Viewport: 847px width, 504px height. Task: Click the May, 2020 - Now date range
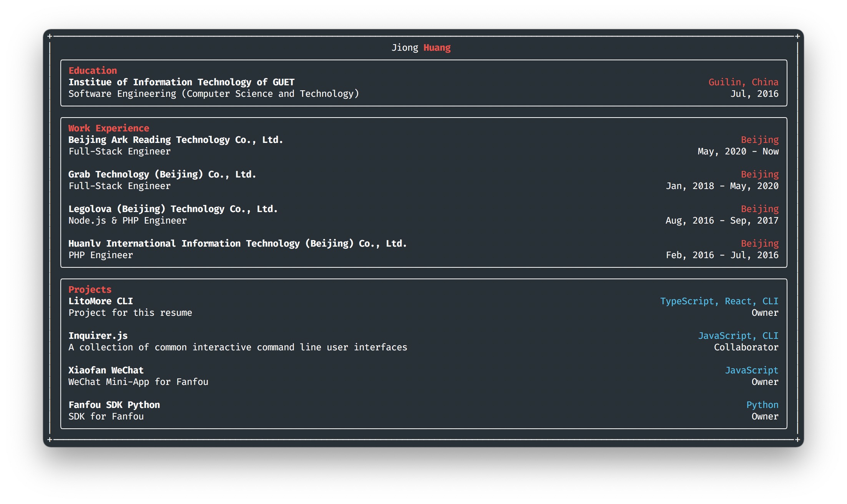738,151
